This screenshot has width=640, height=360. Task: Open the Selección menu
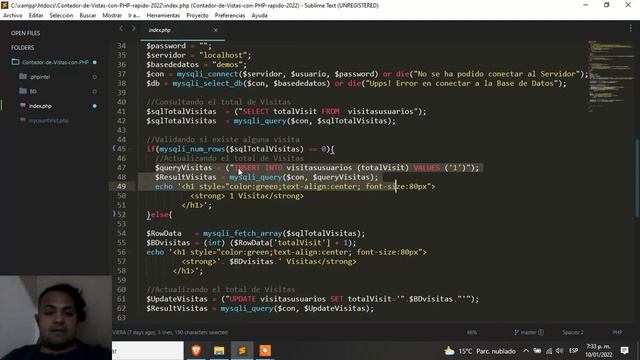(61, 16)
